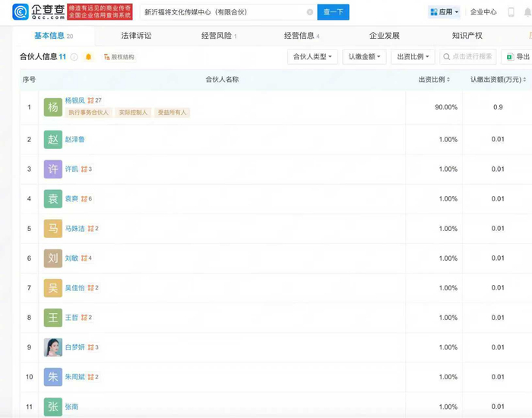Open the 认缴金额 filter dropdown
Image resolution: width=532 pixels, height=418 pixels.
364,57
